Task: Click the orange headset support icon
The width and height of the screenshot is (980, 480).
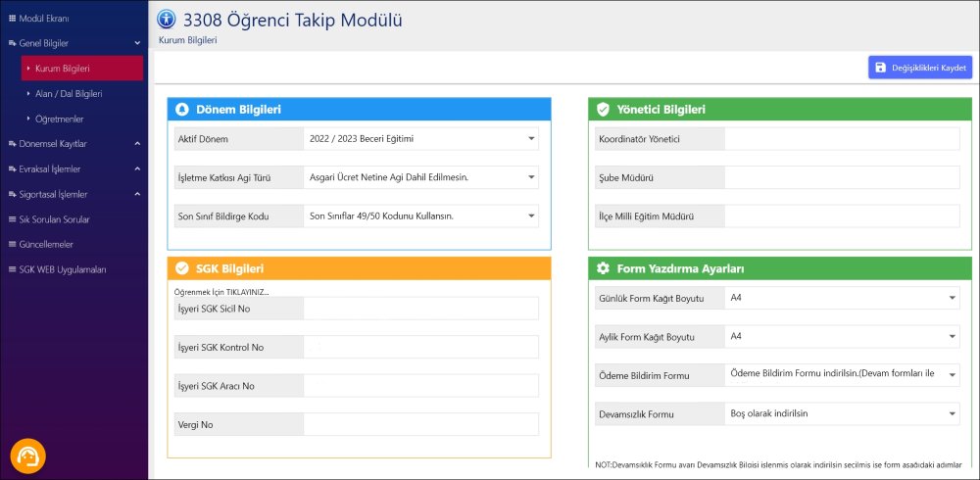Action: click(x=28, y=457)
